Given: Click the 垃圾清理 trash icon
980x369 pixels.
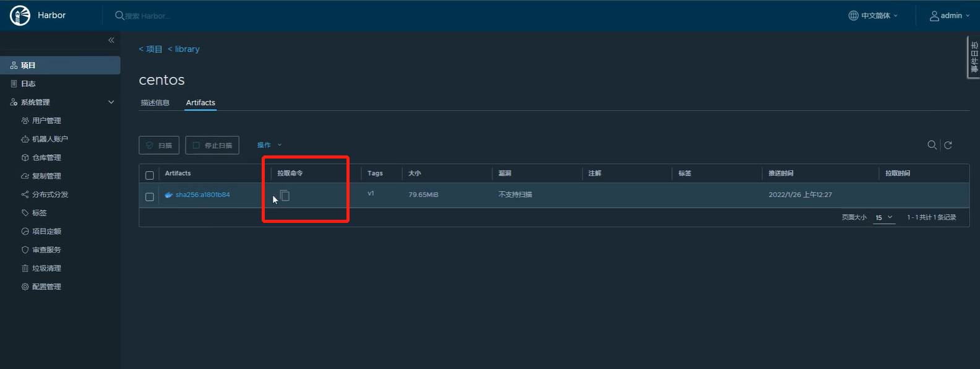Looking at the screenshot, I should click(25, 268).
